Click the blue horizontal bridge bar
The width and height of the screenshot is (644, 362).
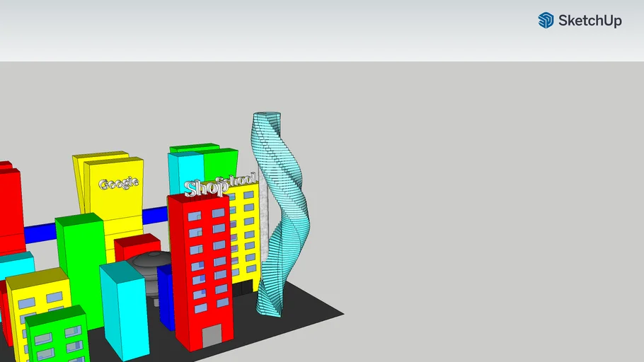(39, 234)
